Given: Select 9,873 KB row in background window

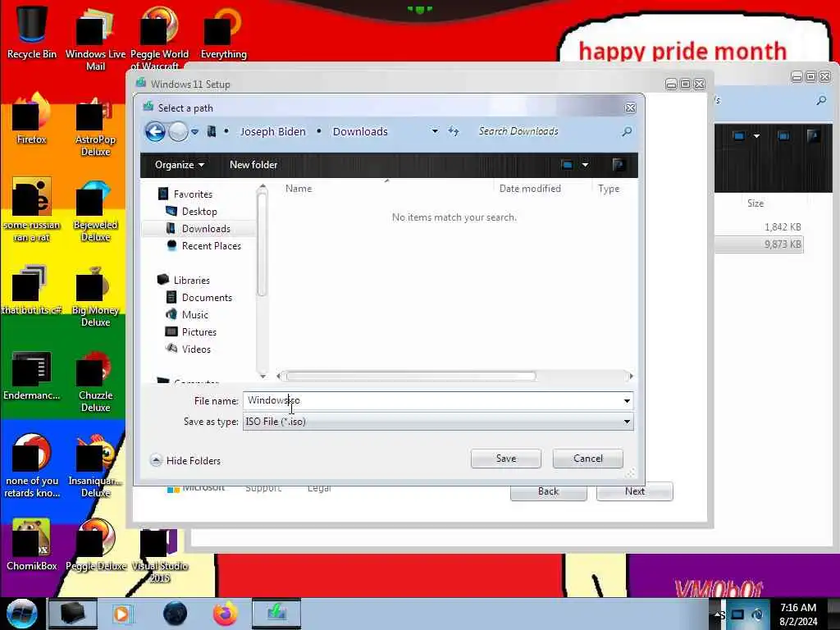Looking at the screenshot, I should pyautogui.click(x=759, y=244).
